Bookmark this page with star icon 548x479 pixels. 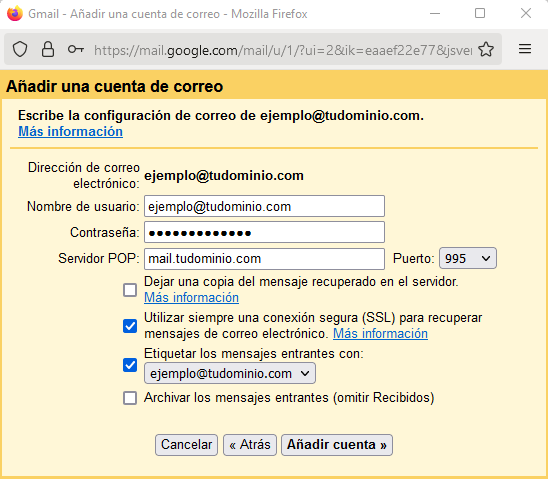click(x=486, y=49)
